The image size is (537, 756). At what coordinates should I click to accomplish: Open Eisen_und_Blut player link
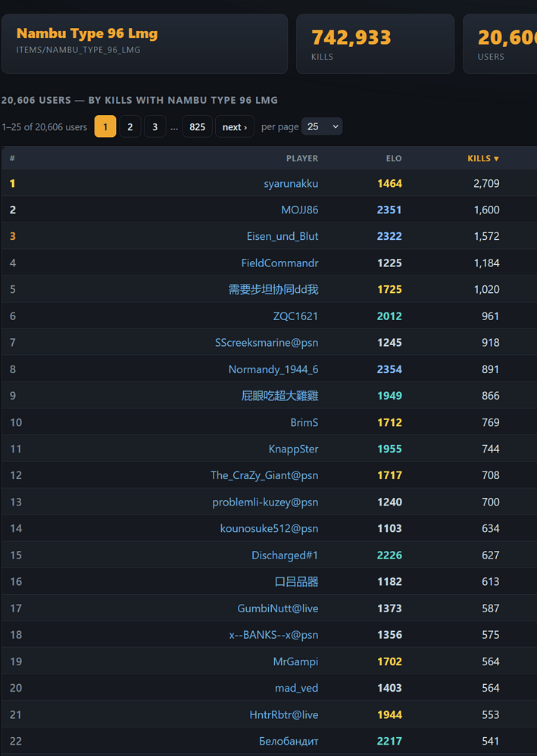[x=283, y=236]
